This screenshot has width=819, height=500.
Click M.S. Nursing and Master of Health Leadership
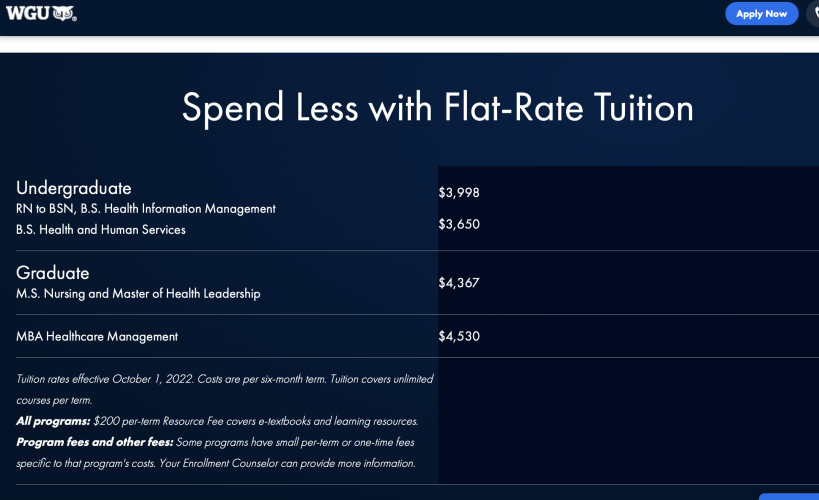pos(138,294)
